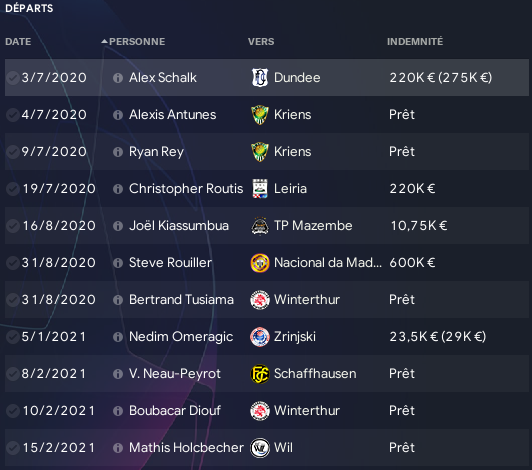Toggle the checkmark on 19/7/2020 transfer
Image resolution: width=532 pixels, height=470 pixels.
[13, 189]
